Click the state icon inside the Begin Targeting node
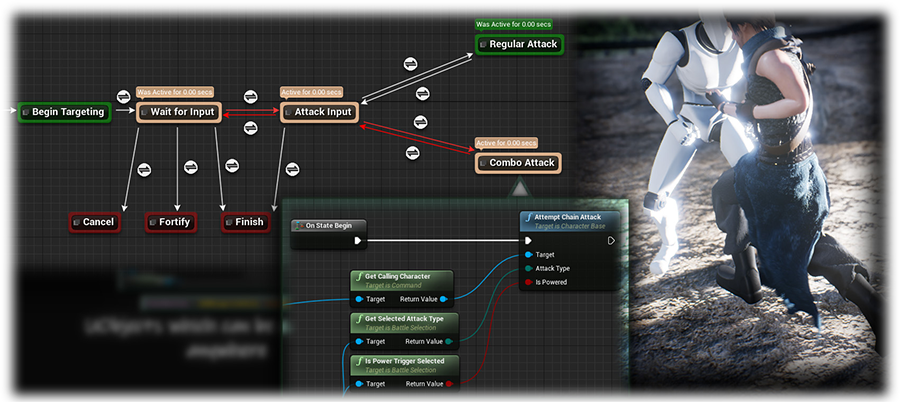The height and width of the screenshot is (402, 900). (25, 112)
